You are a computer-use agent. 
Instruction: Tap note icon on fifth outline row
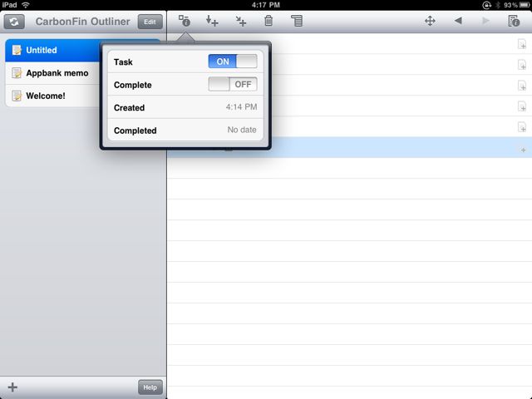(x=522, y=127)
